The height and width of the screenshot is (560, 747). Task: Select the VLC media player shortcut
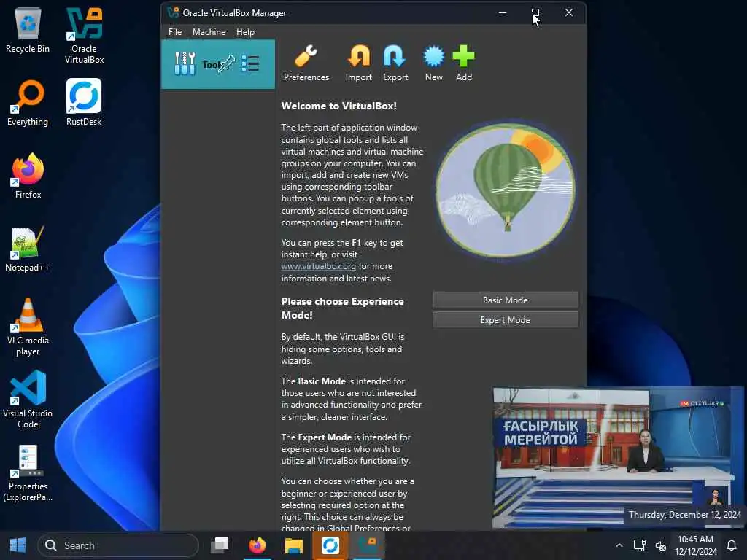(28, 327)
